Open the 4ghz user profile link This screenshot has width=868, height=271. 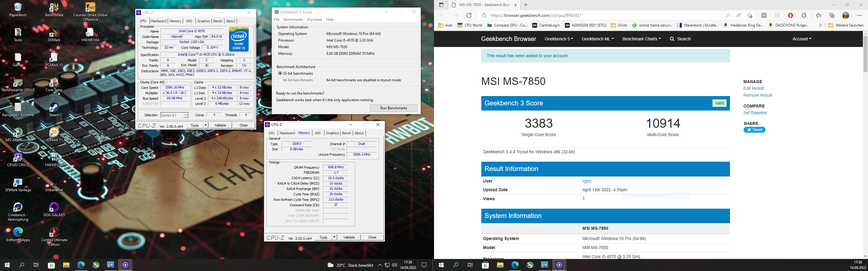pyautogui.click(x=587, y=181)
